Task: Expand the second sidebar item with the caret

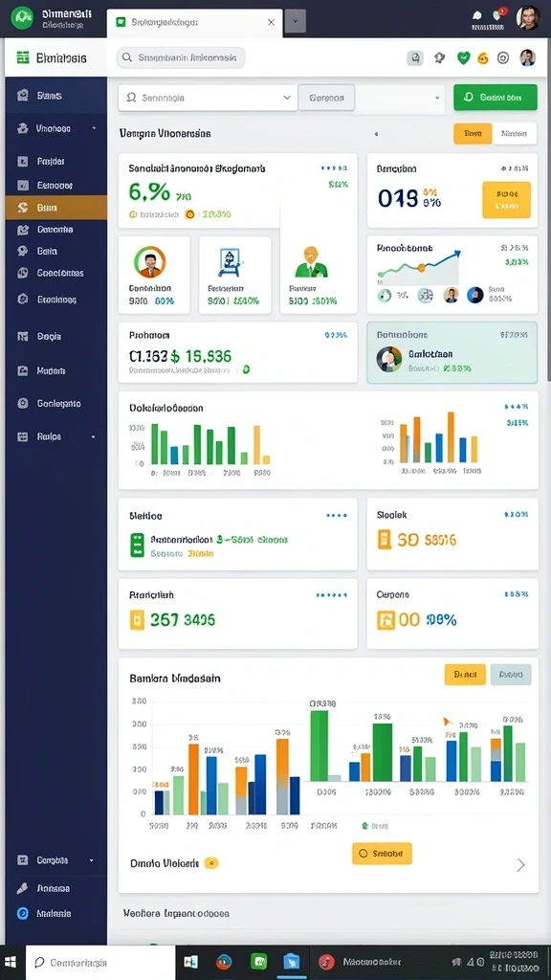Action: point(55,129)
